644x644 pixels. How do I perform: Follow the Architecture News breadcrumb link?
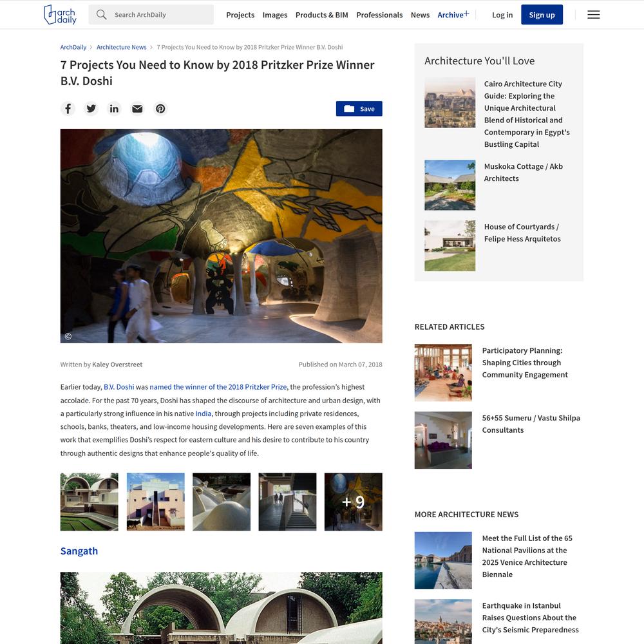(x=121, y=47)
